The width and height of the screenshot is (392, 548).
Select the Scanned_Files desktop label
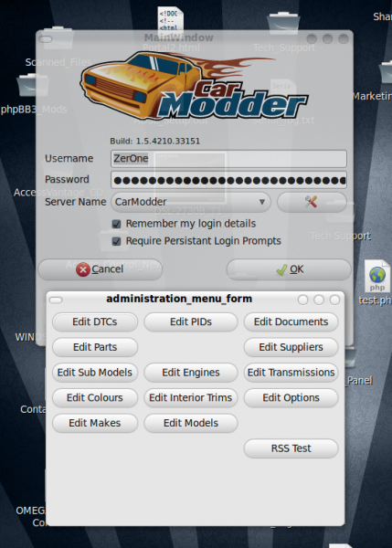(58, 62)
